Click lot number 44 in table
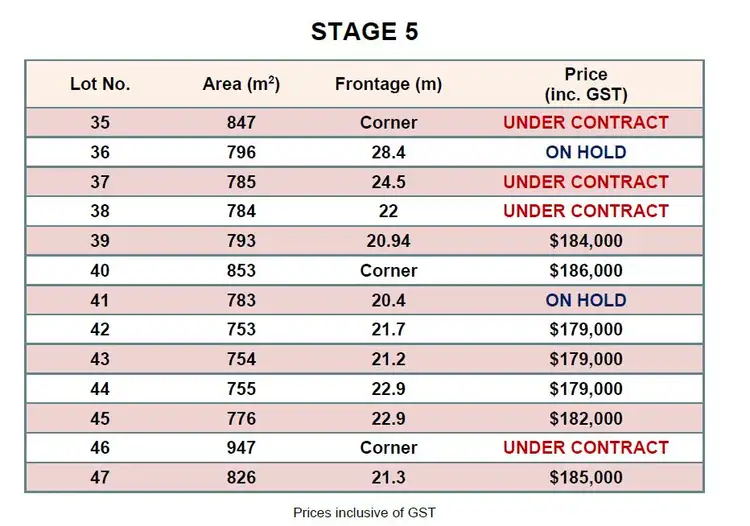Viewport: 750px width, 526px height. [x=100, y=388]
